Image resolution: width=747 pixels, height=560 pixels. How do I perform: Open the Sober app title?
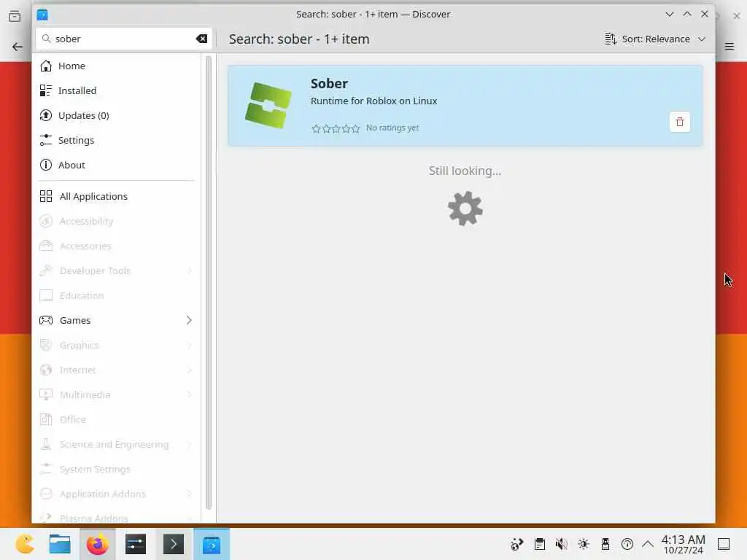click(329, 83)
